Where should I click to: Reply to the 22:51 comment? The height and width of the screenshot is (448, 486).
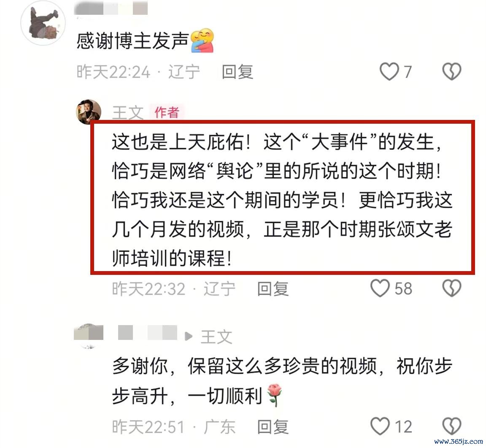click(x=273, y=426)
